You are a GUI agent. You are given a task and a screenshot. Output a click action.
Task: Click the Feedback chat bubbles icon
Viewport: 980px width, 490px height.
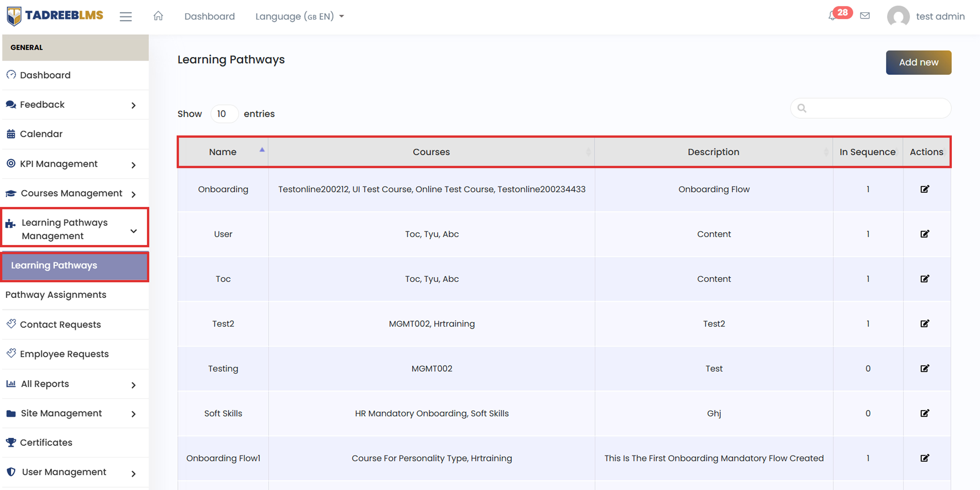click(x=11, y=104)
